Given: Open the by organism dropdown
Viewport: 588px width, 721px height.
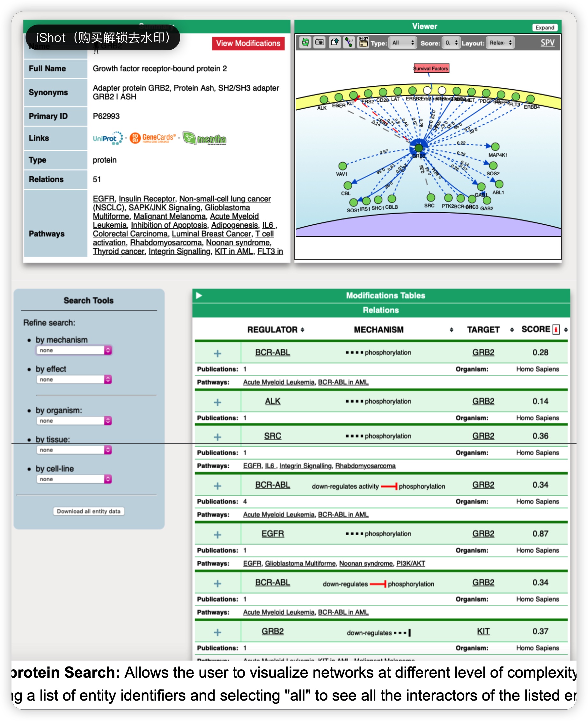Looking at the screenshot, I should (x=74, y=421).
